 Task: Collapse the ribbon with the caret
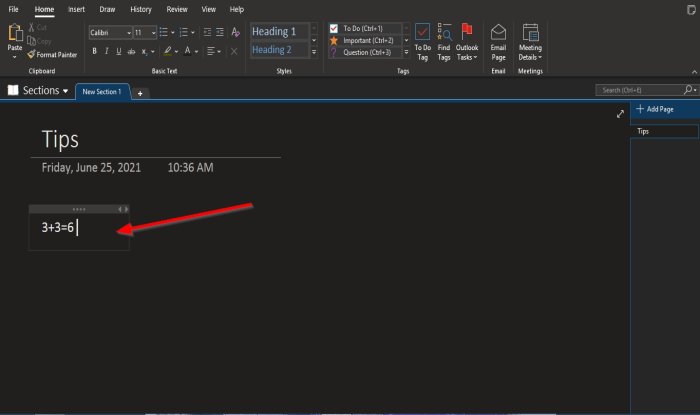[694, 72]
